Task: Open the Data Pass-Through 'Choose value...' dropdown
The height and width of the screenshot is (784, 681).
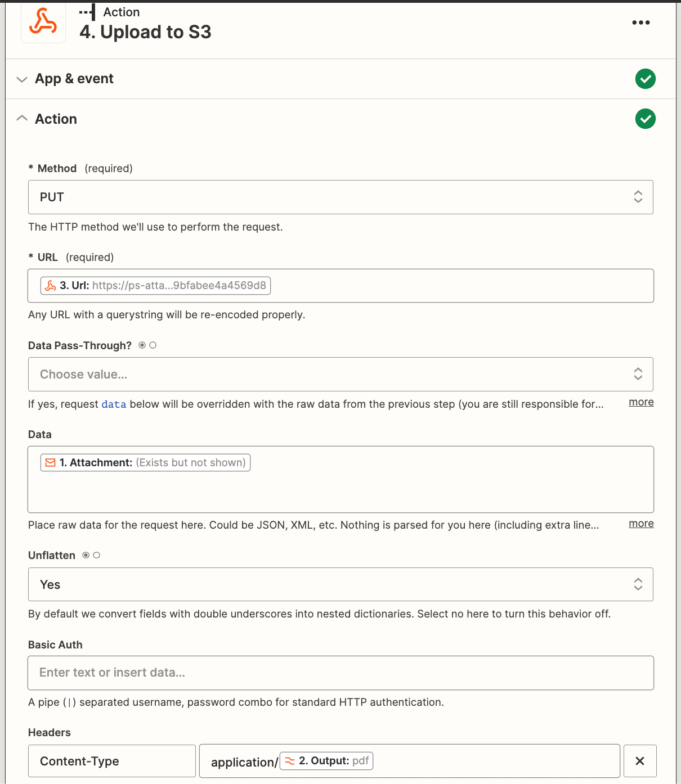Action: [x=340, y=375]
